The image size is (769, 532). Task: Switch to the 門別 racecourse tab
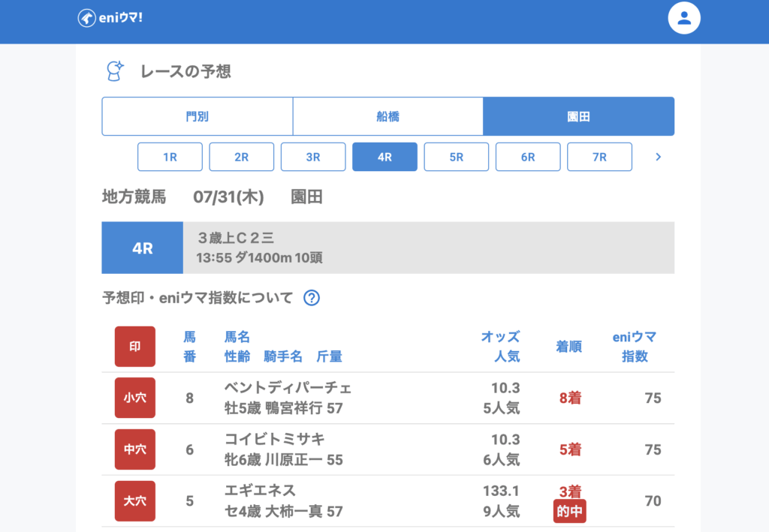[x=198, y=116]
